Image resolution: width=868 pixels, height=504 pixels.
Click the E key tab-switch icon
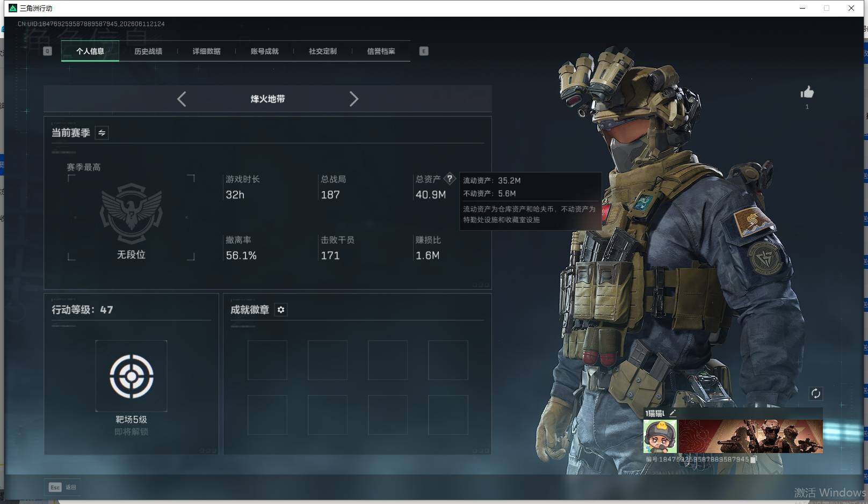[x=424, y=51]
